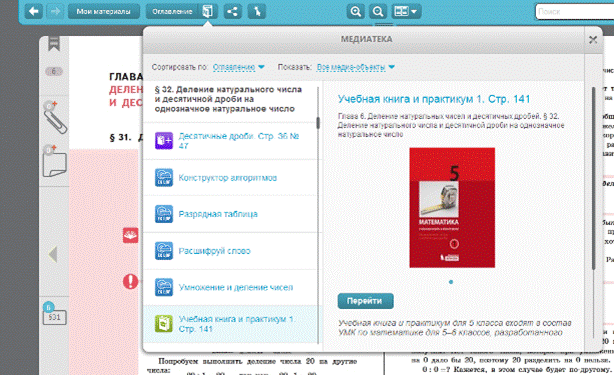Focus the Поиск search field

point(574,11)
